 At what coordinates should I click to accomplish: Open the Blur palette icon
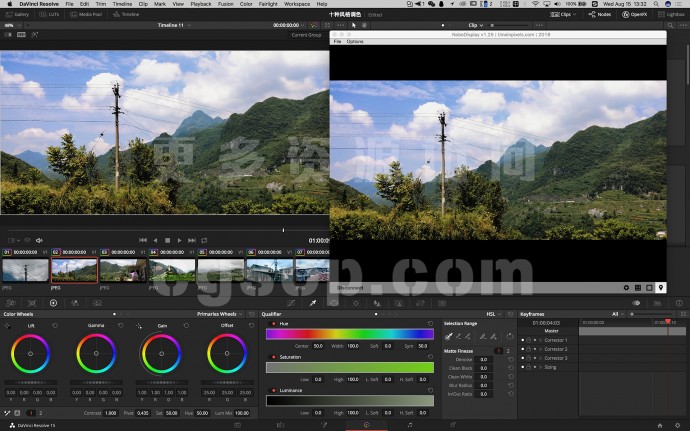[377, 303]
